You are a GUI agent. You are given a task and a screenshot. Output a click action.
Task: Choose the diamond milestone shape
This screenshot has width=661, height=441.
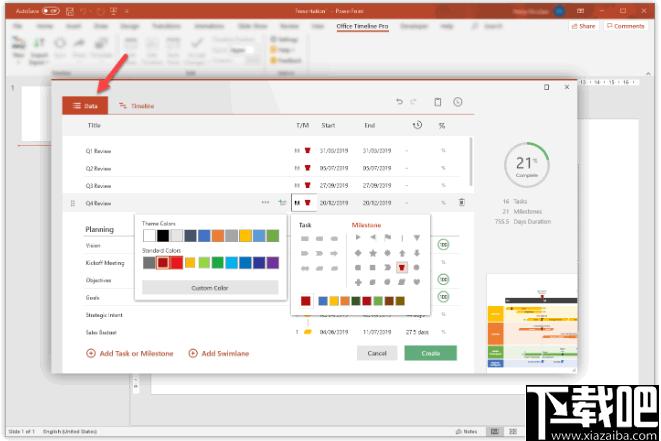click(358, 253)
